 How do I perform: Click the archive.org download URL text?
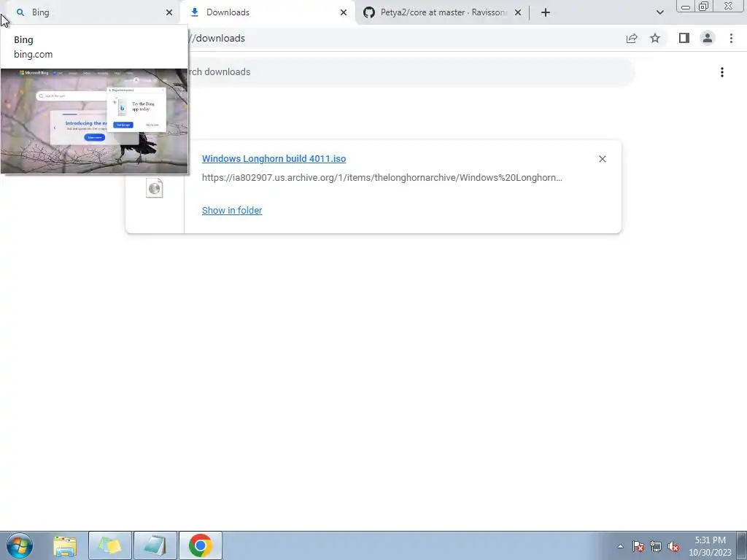(382, 178)
